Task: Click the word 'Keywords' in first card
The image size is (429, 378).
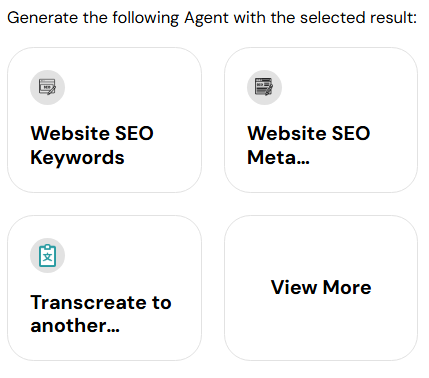Action: tap(77, 158)
